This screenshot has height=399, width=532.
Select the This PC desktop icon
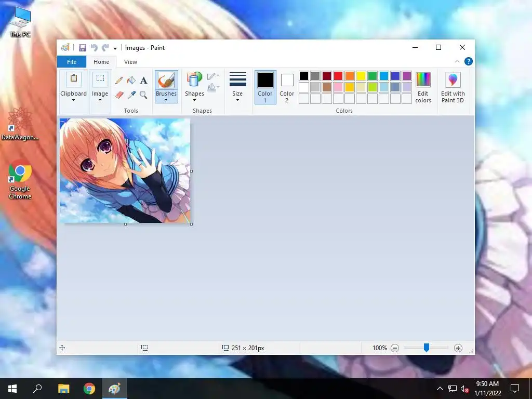20,22
